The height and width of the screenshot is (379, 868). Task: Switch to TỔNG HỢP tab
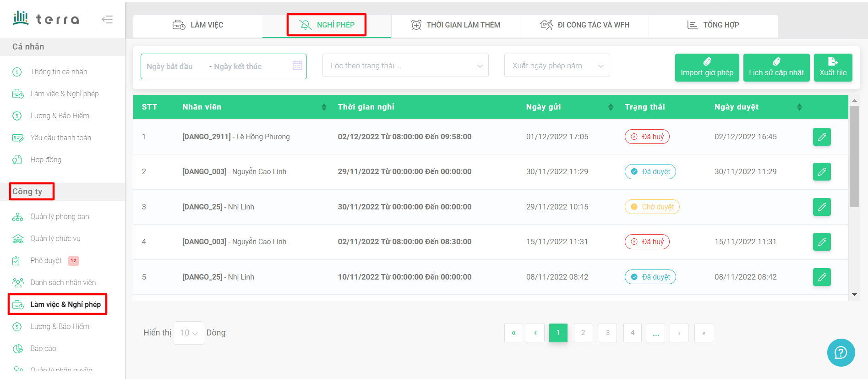[713, 25]
